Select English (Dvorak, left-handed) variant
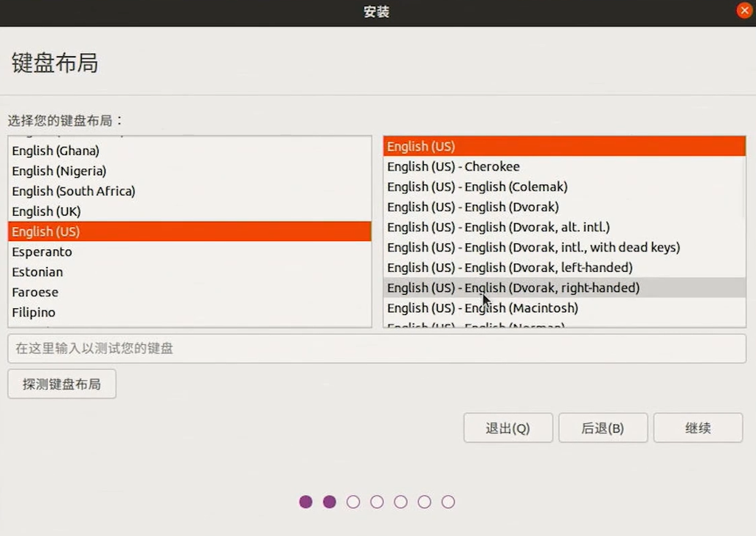 click(564, 268)
